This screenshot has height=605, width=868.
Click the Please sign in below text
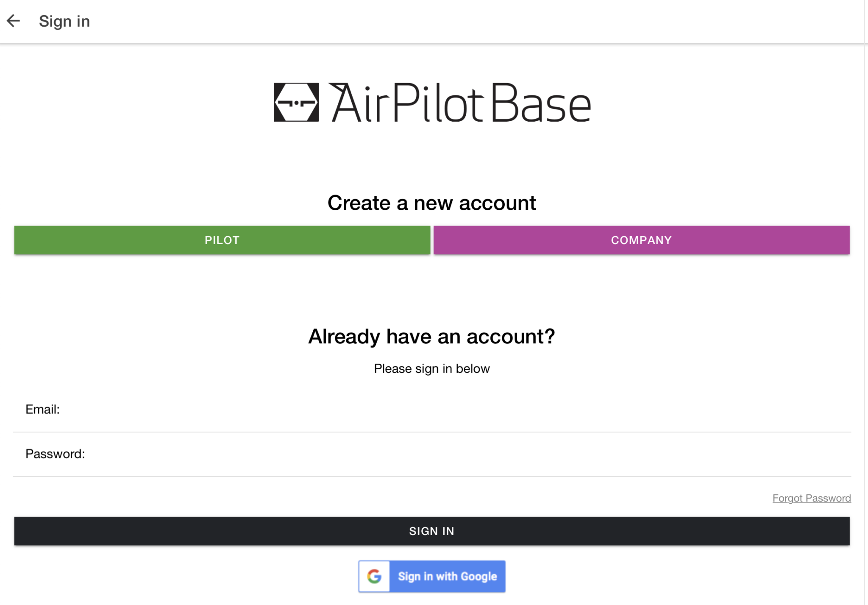[x=431, y=368]
